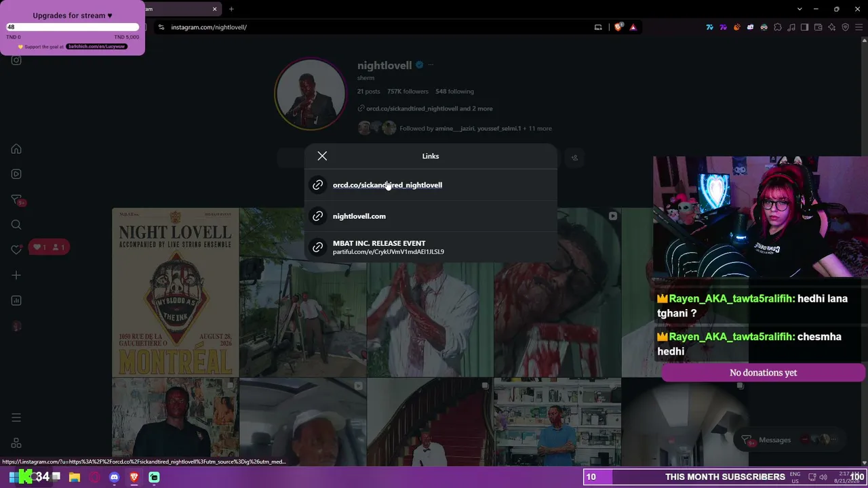Close the current browser tab
Viewport: 868px width, 488px height.
tap(215, 9)
